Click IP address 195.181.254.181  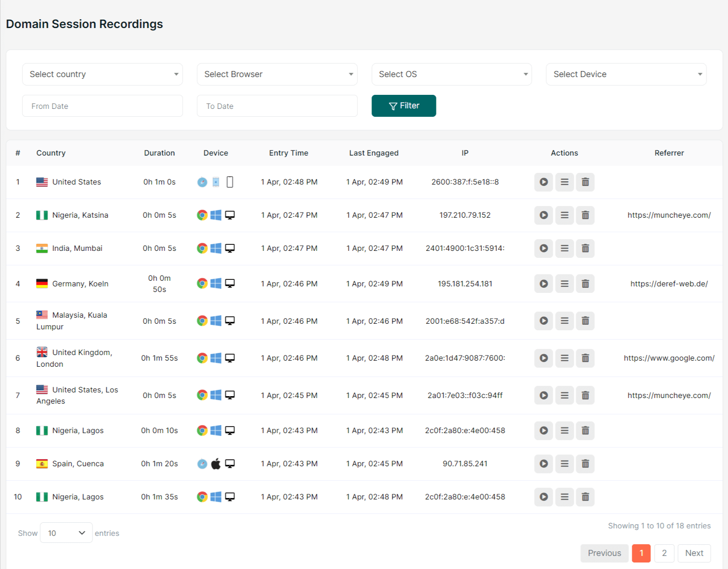[465, 284]
